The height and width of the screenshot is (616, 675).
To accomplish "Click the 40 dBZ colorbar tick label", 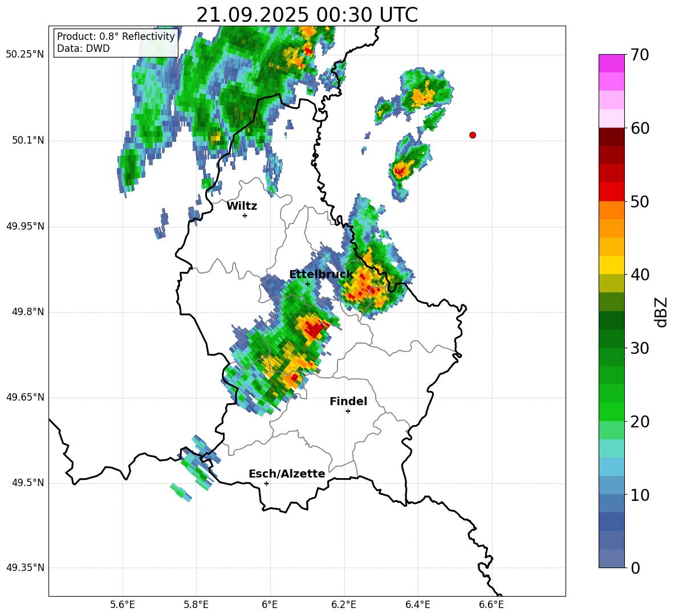I will pos(640,275).
